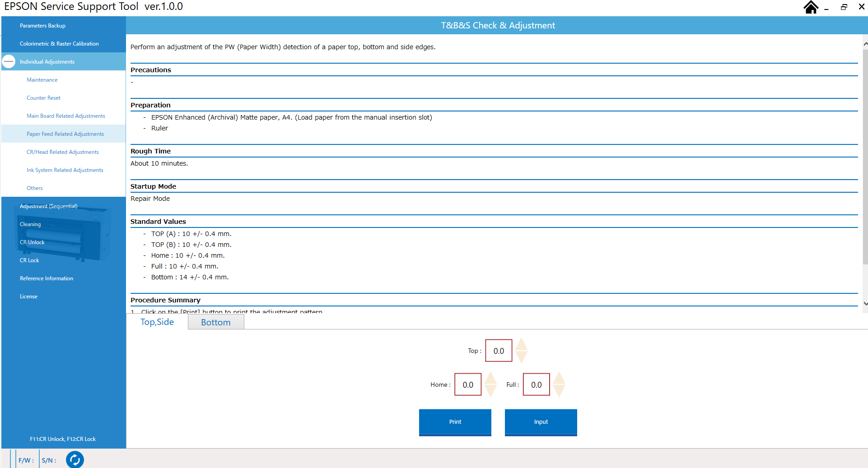
Task: Click scroll down arrow of description panel
Action: tap(865, 304)
